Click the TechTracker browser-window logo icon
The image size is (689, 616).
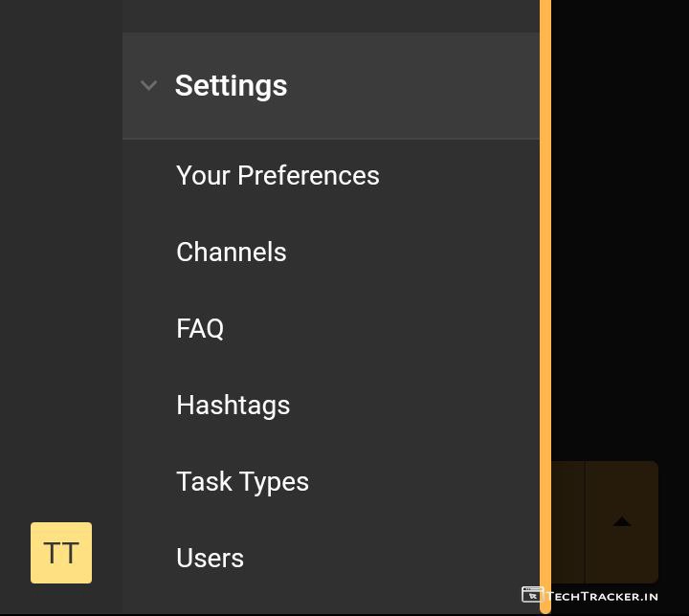click(x=532, y=595)
